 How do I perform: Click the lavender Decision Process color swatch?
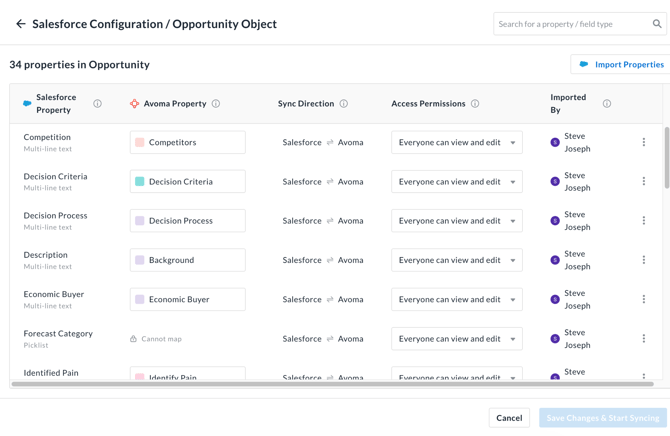(x=140, y=221)
